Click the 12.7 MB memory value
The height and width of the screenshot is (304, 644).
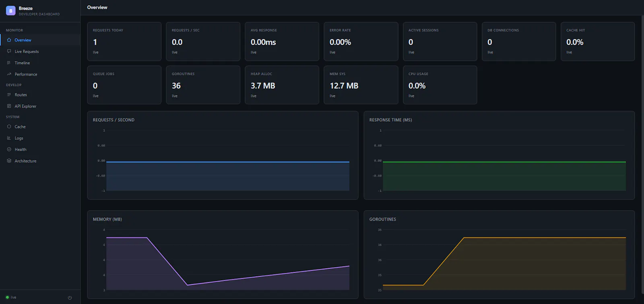(344, 86)
